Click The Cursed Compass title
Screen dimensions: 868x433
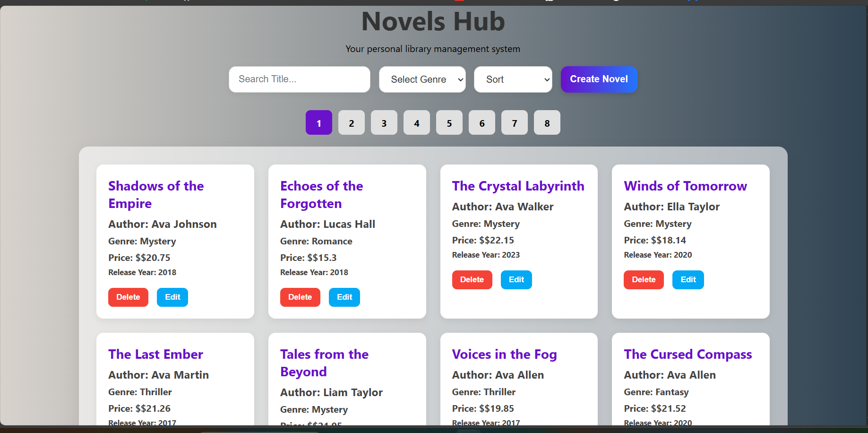688,355
